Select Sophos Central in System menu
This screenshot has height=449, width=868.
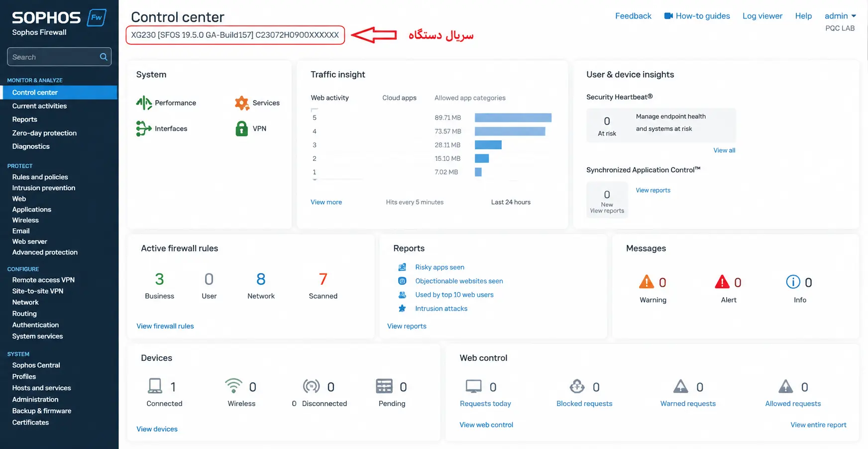click(x=36, y=365)
